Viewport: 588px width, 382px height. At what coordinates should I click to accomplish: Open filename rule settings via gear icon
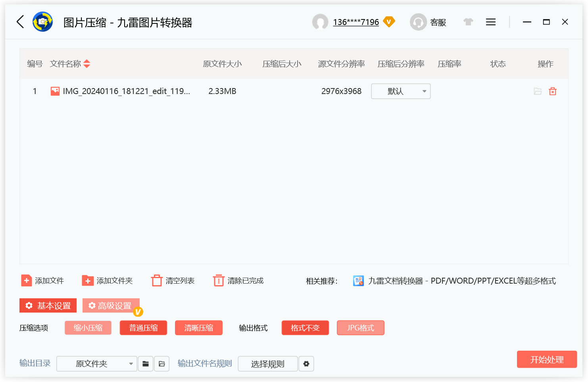[x=306, y=363]
